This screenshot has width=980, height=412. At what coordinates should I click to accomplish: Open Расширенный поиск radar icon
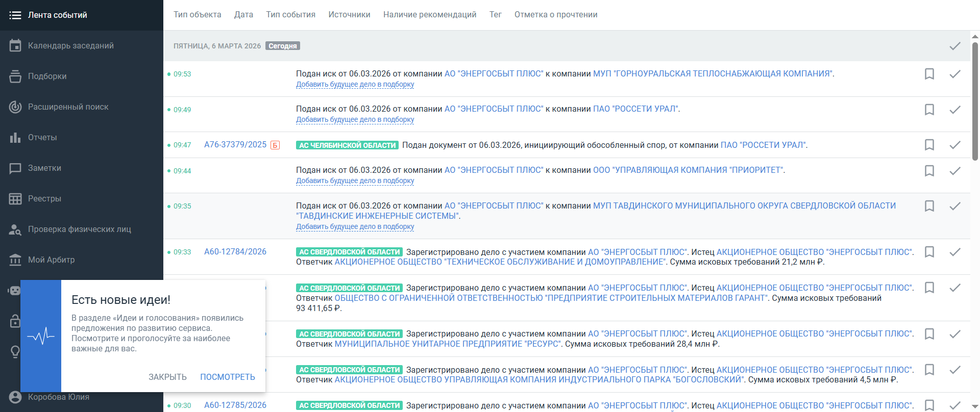click(15, 107)
